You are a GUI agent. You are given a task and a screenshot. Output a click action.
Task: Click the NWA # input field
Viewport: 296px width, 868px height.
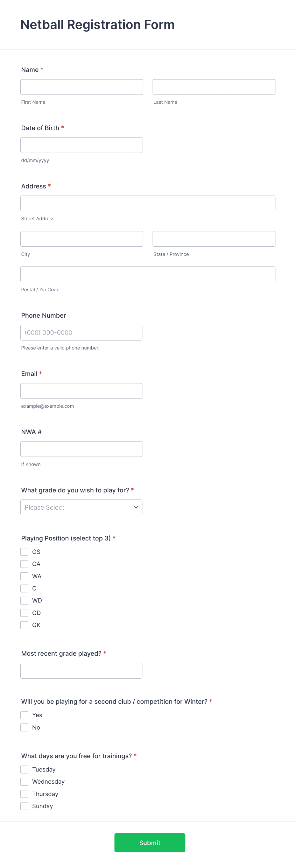tap(81, 449)
